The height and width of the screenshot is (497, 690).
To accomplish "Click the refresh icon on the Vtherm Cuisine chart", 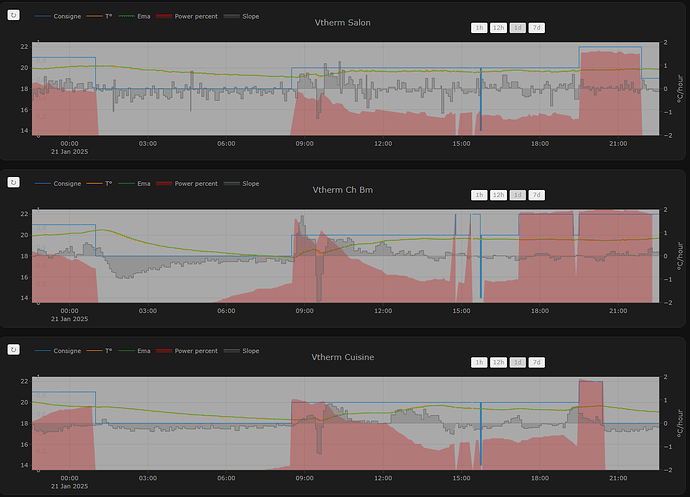I will tap(14, 349).
